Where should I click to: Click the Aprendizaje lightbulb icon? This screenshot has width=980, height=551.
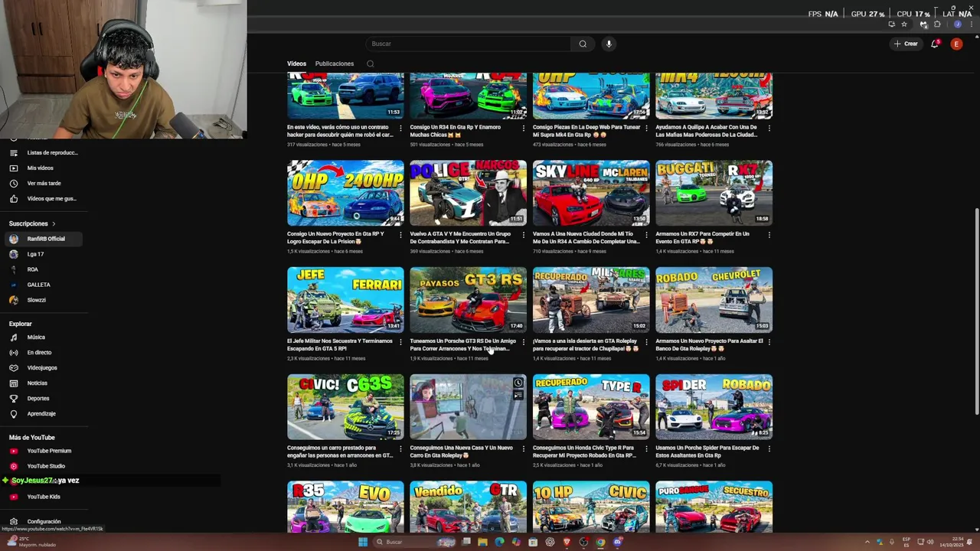[13, 414]
